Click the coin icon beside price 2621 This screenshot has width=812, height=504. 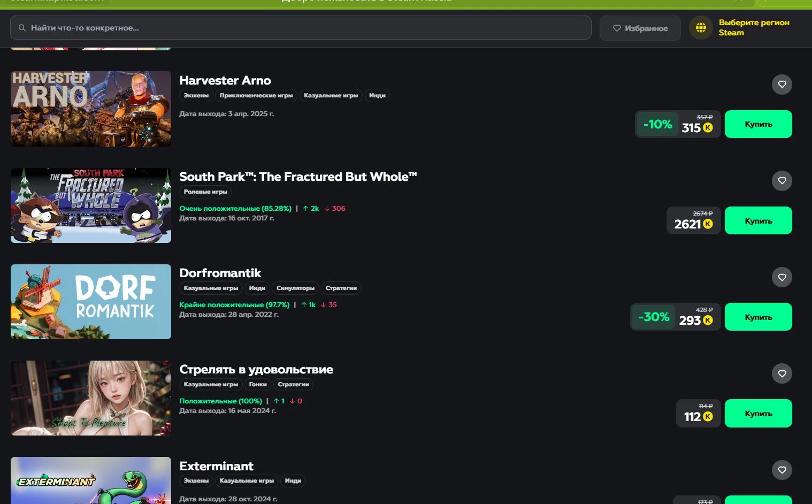point(708,224)
